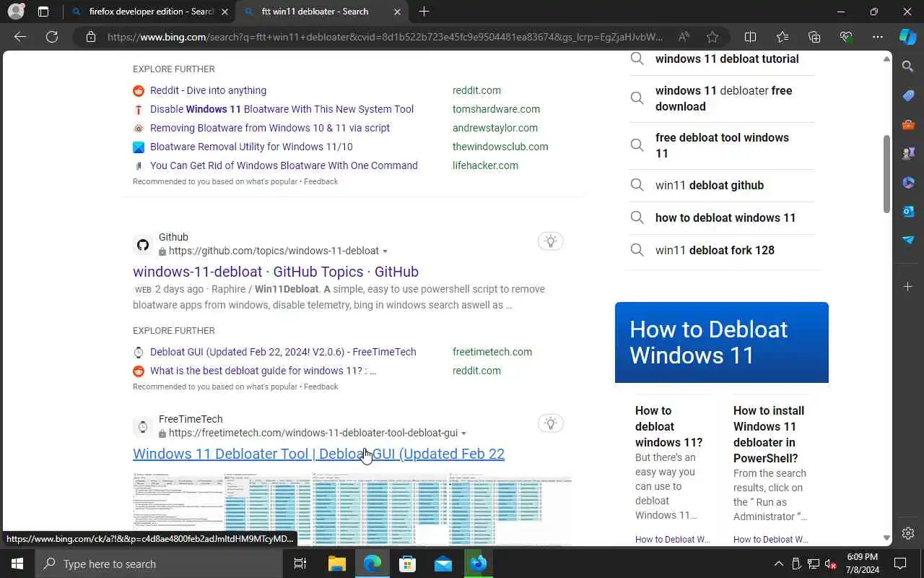Open Settings and more ellipsis menu
The image size is (924, 578).
click(878, 37)
